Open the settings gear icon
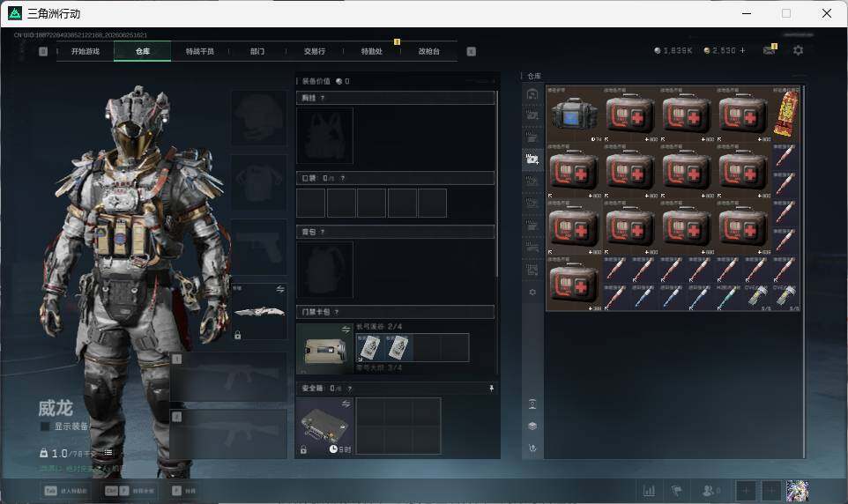848x504 pixels. point(798,50)
